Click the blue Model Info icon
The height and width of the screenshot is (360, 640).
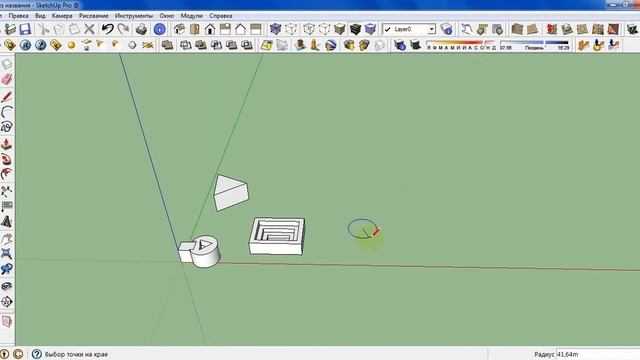(160, 29)
